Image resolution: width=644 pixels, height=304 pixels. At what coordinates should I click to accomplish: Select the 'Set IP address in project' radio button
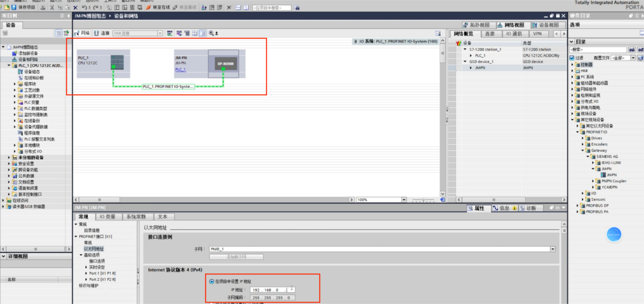(211, 281)
